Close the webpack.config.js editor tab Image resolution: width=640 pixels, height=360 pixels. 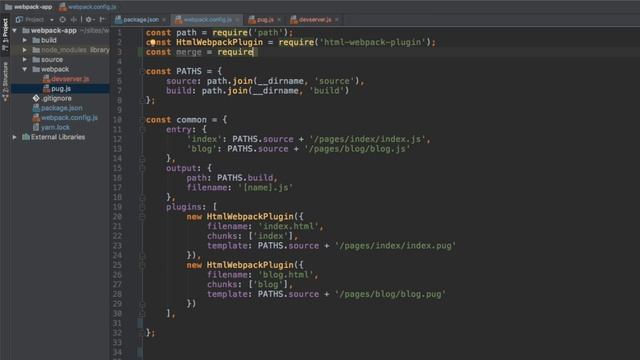tap(237, 20)
